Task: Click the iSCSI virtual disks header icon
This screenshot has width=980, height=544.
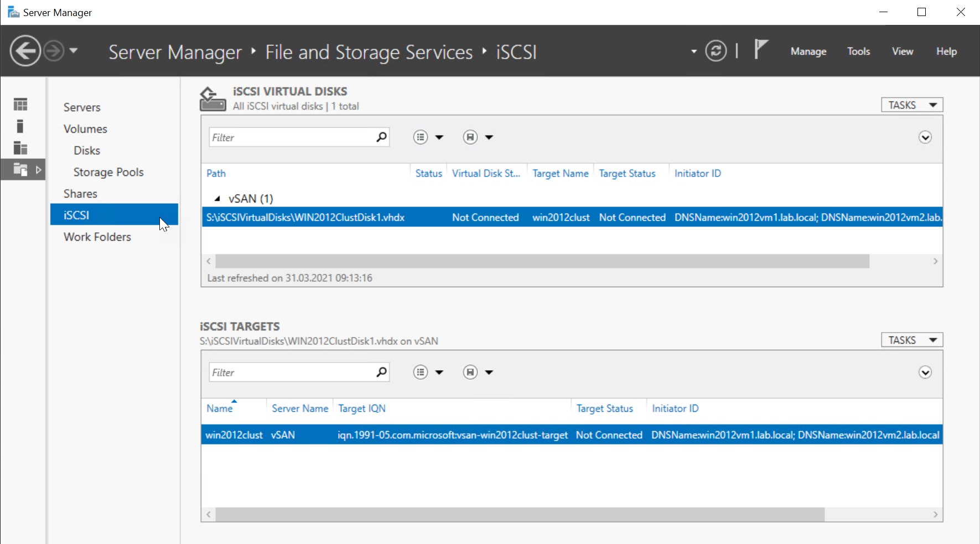Action: pyautogui.click(x=212, y=99)
